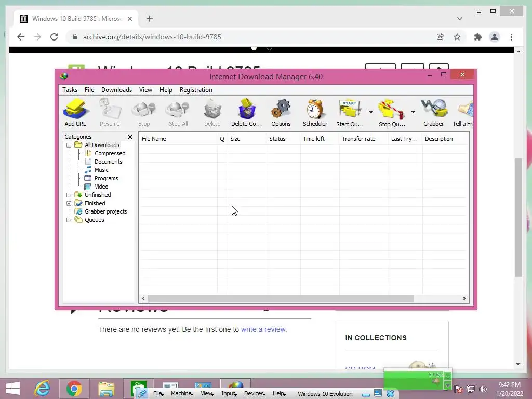
Task: Open the Scheduler clock icon
Action: pyautogui.click(x=315, y=113)
